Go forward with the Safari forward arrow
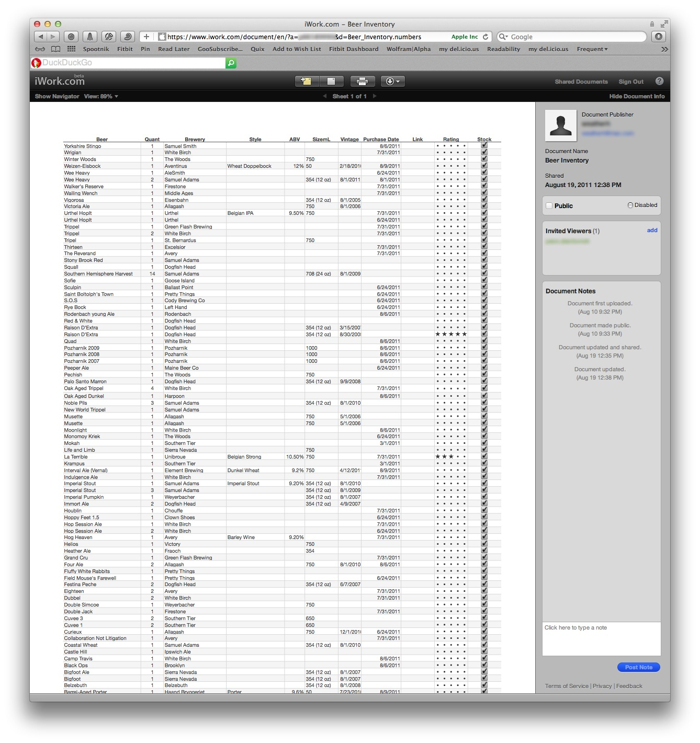 point(53,37)
